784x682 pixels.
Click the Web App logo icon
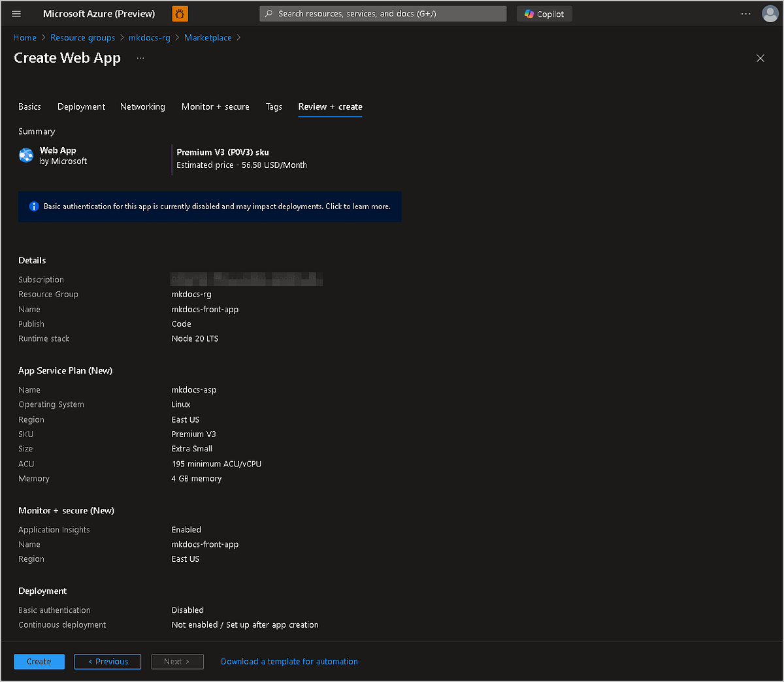26,155
